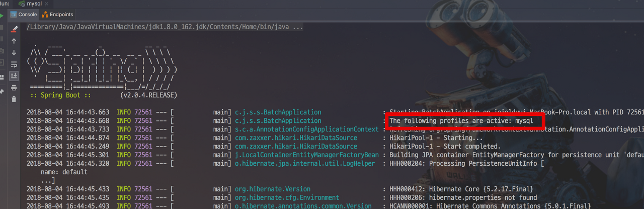This screenshot has width=644, height=209.
Task: Click the Print console output icon
Action: [x=14, y=88]
